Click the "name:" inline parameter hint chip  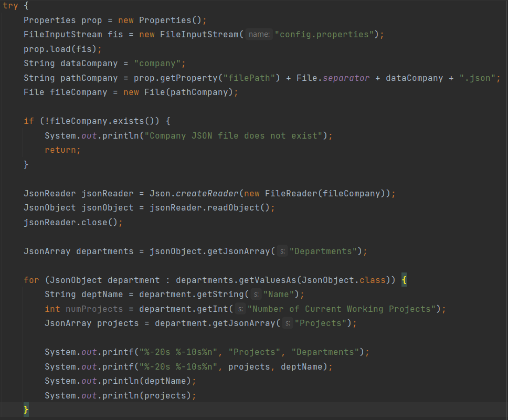(x=259, y=34)
